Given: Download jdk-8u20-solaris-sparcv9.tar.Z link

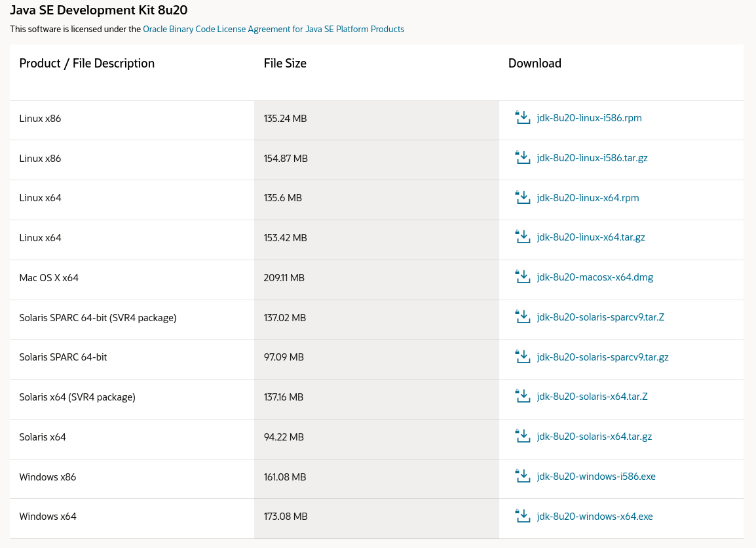Looking at the screenshot, I should pos(600,317).
